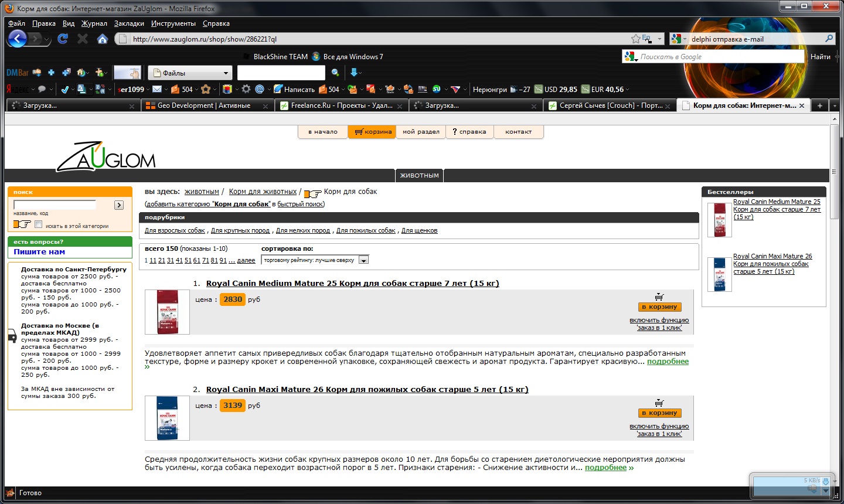Open the Закладки menu
Image resolution: width=844 pixels, height=504 pixels.
coord(129,23)
